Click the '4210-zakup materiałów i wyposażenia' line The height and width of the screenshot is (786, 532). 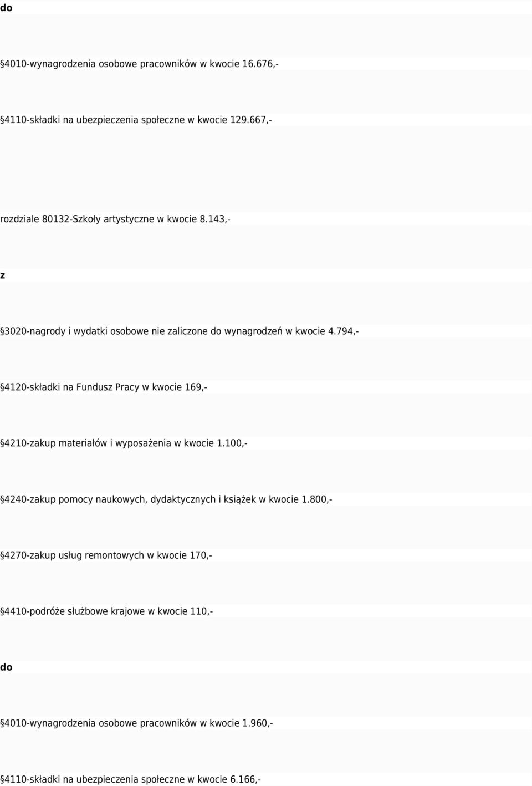[x=124, y=443]
